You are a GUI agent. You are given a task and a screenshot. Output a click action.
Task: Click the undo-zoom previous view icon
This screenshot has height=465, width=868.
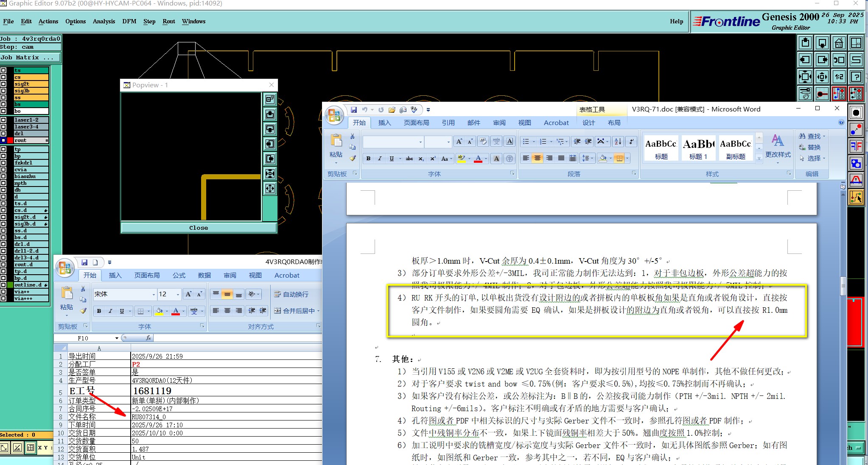point(839,60)
